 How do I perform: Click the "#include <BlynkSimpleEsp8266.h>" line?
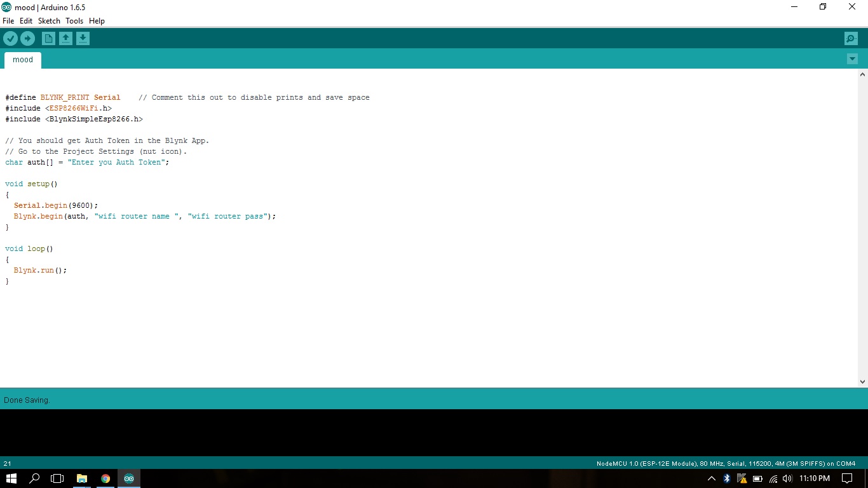click(74, 119)
